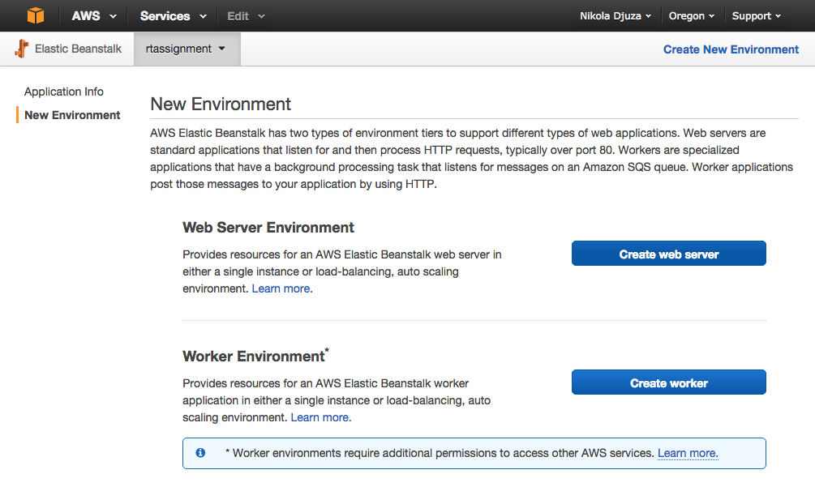Click the Elastic Beanstalk logo icon
The image size is (815, 504).
22,49
